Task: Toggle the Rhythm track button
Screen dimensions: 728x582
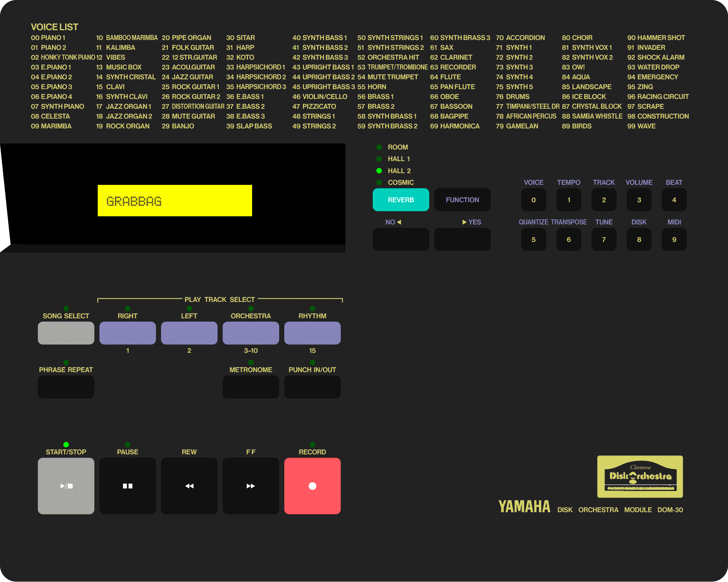Action: [312, 333]
